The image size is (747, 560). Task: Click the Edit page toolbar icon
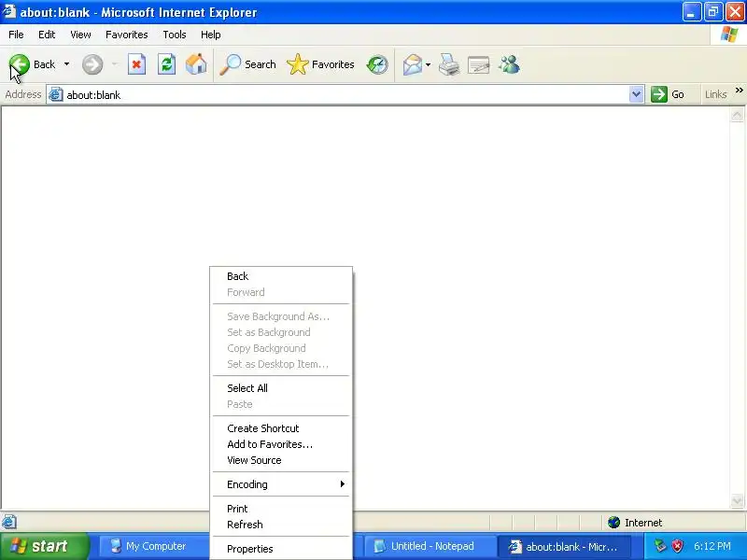pos(478,64)
